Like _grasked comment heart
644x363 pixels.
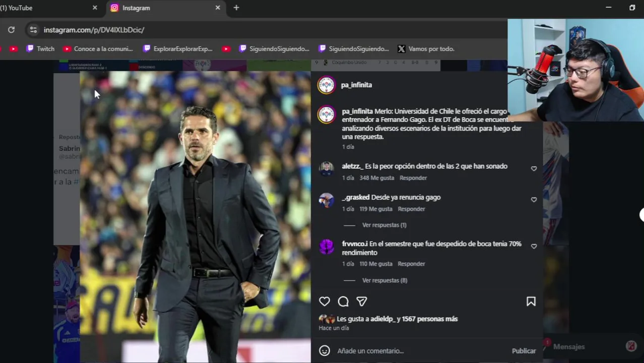point(534,200)
